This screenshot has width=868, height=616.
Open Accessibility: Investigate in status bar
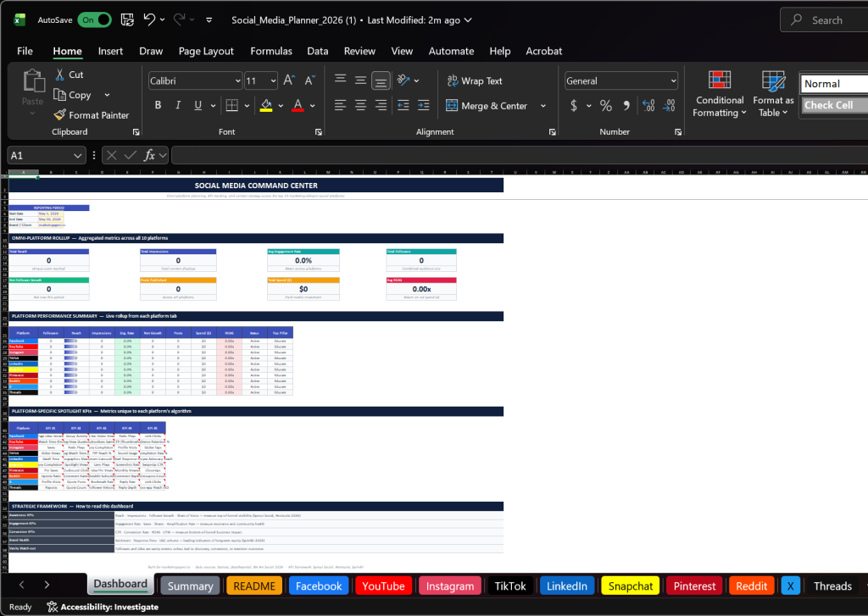click(x=102, y=607)
